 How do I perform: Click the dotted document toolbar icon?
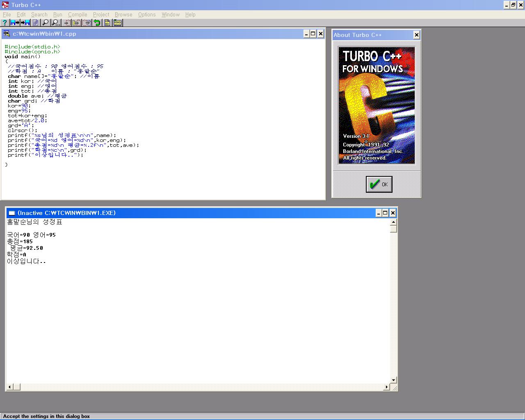coord(36,23)
